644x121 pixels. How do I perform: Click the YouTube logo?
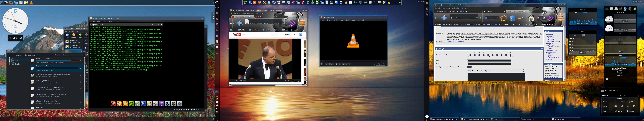click(x=237, y=35)
